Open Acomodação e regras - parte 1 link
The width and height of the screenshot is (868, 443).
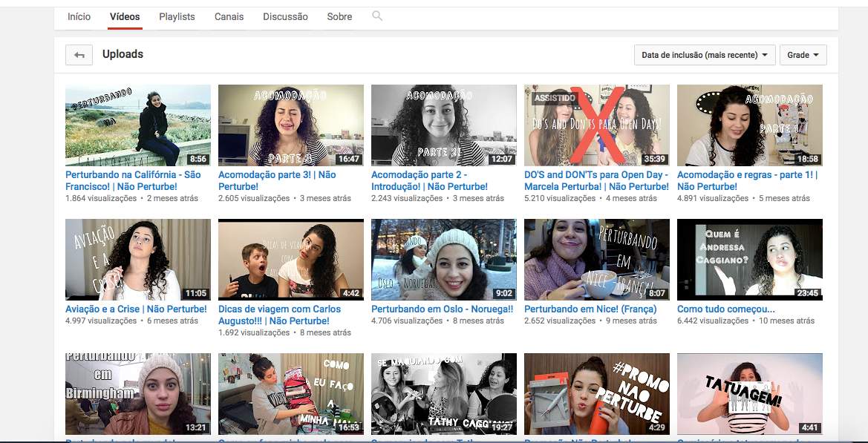click(x=747, y=181)
